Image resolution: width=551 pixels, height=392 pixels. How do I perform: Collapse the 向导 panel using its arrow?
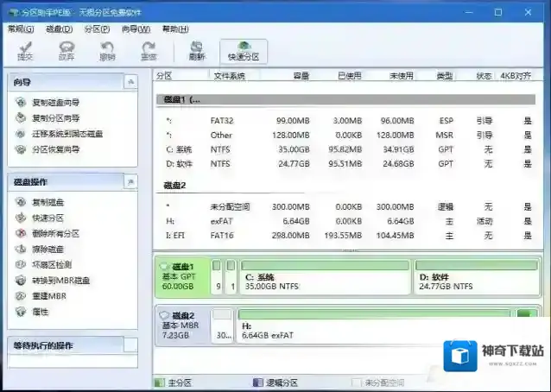(x=130, y=82)
